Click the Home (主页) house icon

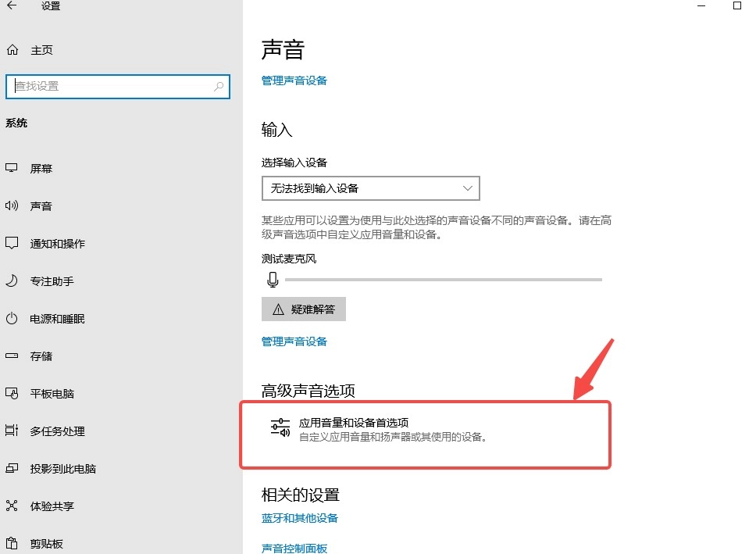point(12,50)
